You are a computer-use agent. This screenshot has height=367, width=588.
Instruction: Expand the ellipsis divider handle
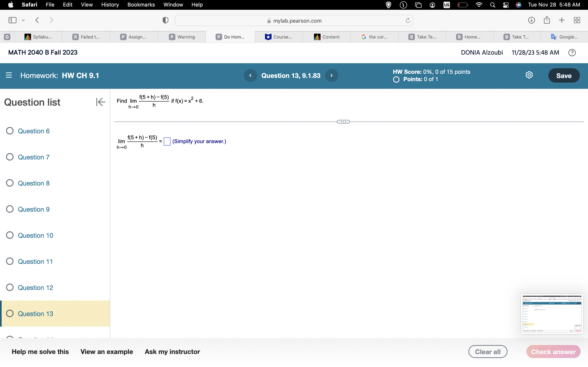[343, 122]
